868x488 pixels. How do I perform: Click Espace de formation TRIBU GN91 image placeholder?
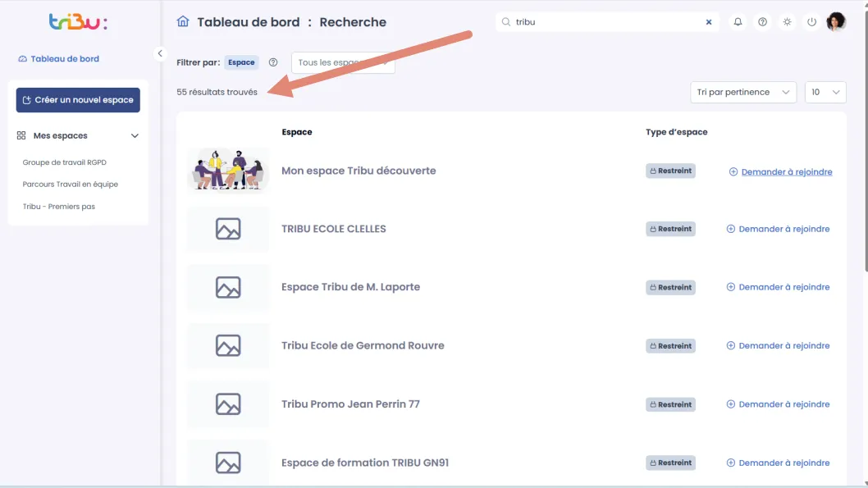(x=228, y=463)
